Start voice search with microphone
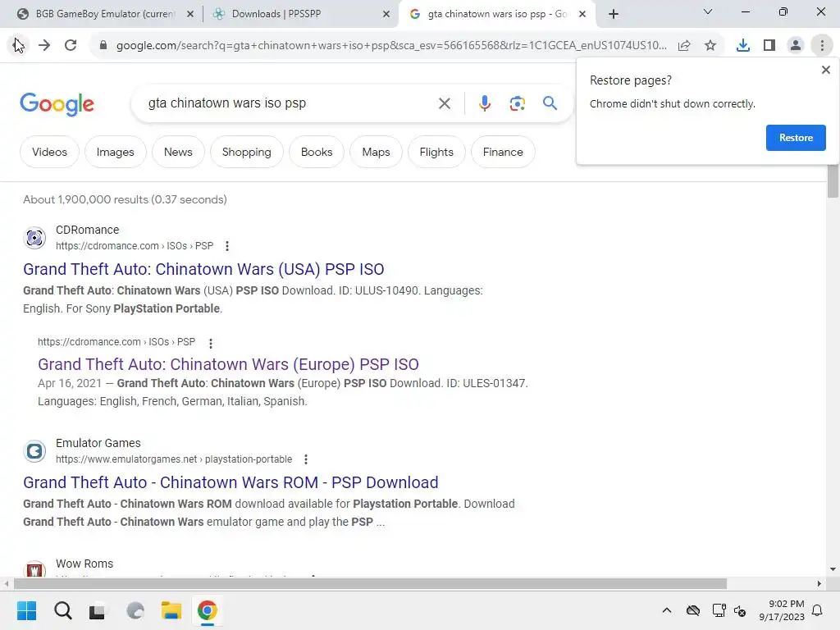This screenshot has width=840, height=630. point(485,103)
